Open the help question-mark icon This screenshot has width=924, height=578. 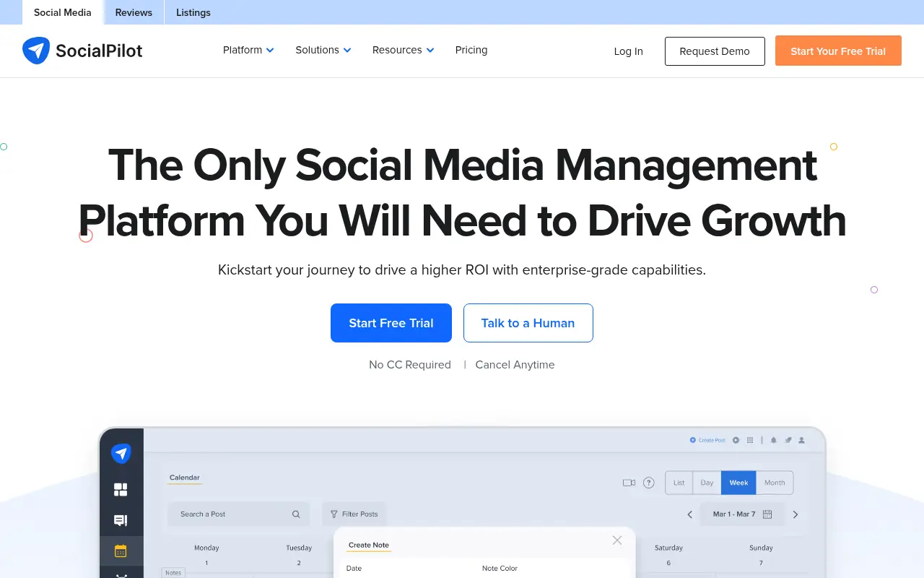[x=649, y=483]
